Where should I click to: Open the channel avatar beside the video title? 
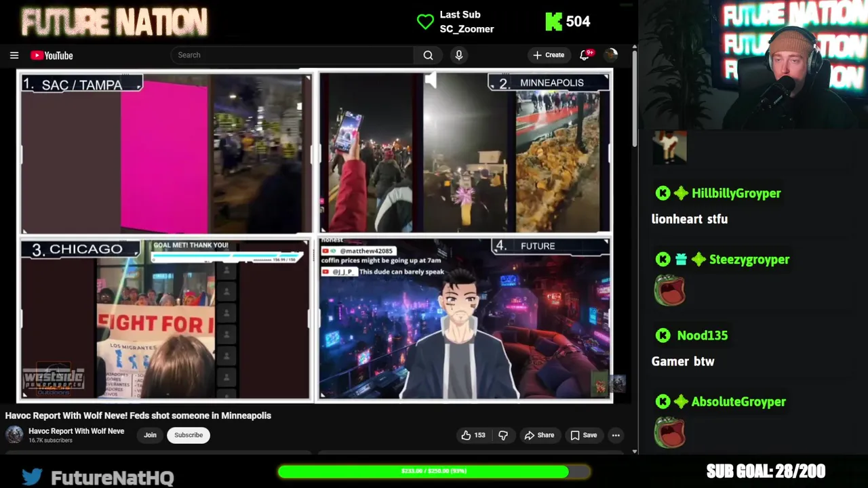(14, 434)
